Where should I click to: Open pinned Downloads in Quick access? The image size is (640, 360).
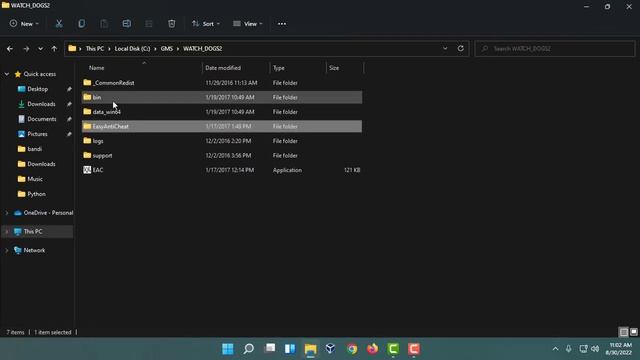tap(41, 104)
